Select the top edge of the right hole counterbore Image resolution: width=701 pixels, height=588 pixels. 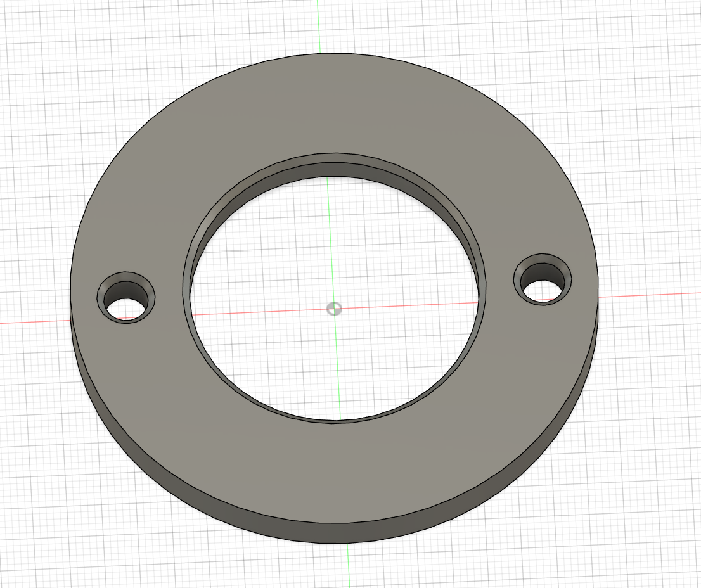click(544, 252)
